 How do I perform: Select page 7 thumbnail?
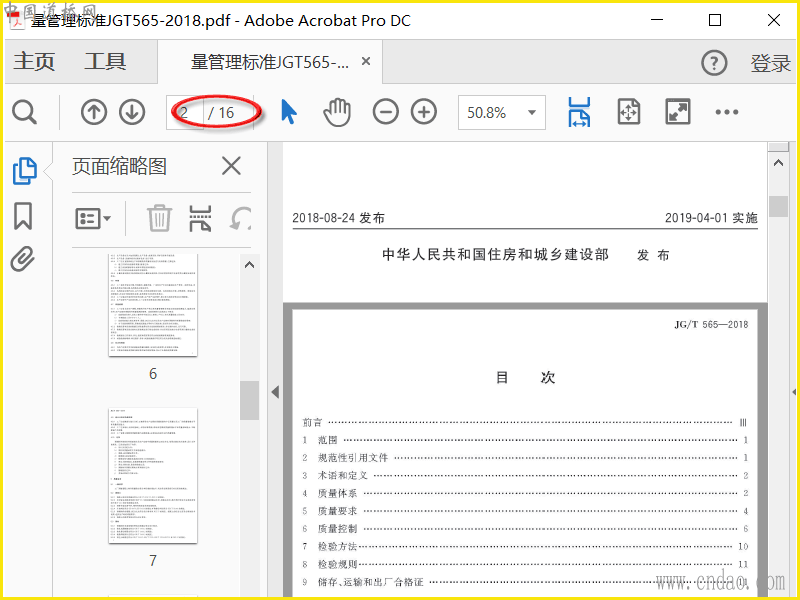click(153, 476)
